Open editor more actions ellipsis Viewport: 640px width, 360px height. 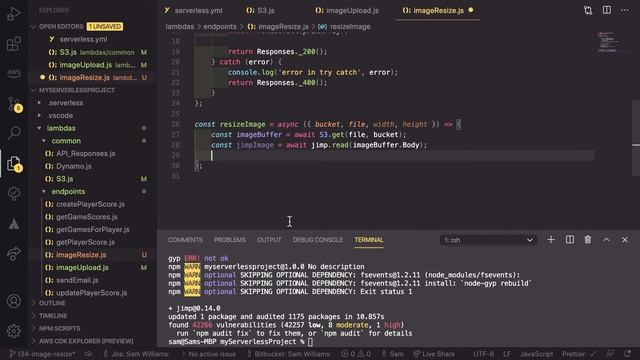[625, 10]
